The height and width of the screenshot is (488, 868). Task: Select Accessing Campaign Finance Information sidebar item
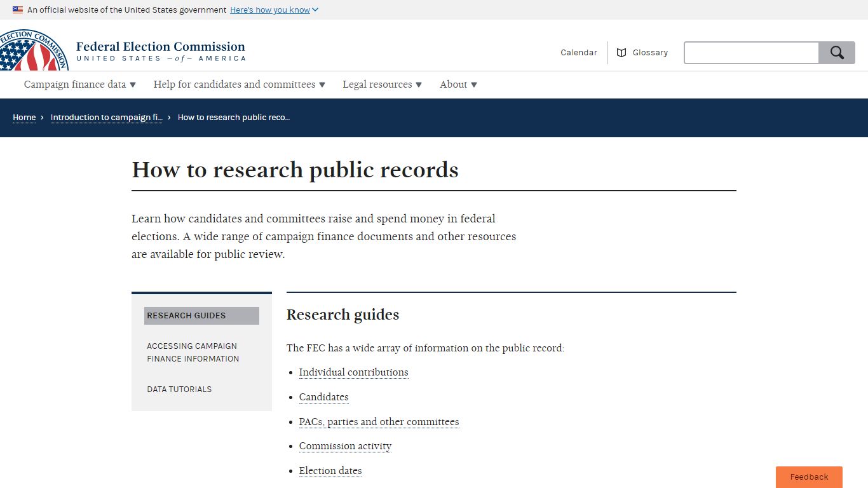[193, 353]
